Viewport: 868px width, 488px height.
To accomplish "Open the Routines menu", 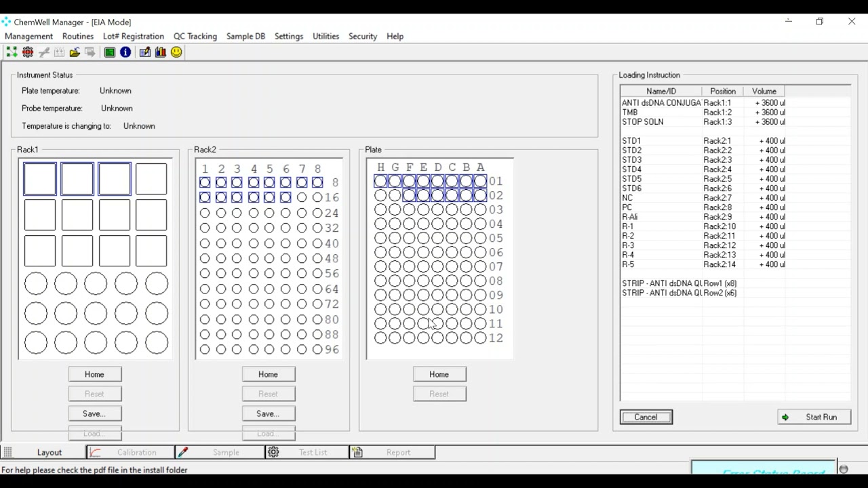I will coord(78,36).
